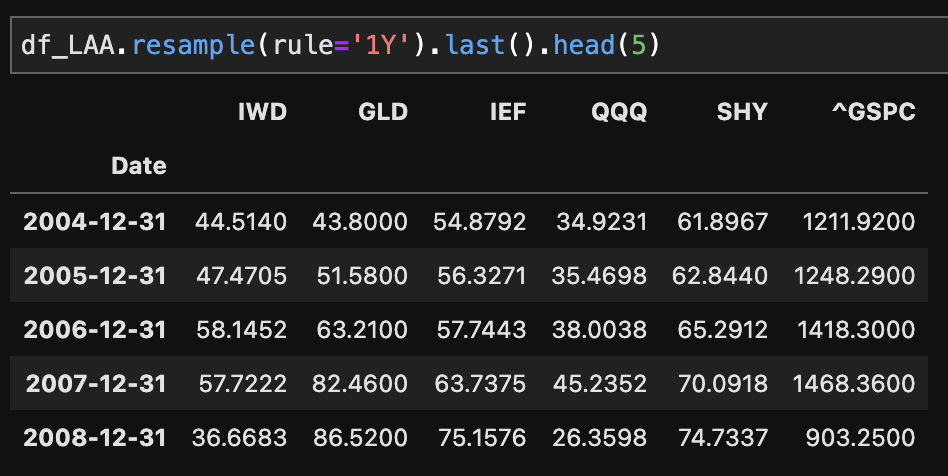Click the IWD value 47.4705
The height and width of the screenshot is (476, 948).
tap(241, 276)
